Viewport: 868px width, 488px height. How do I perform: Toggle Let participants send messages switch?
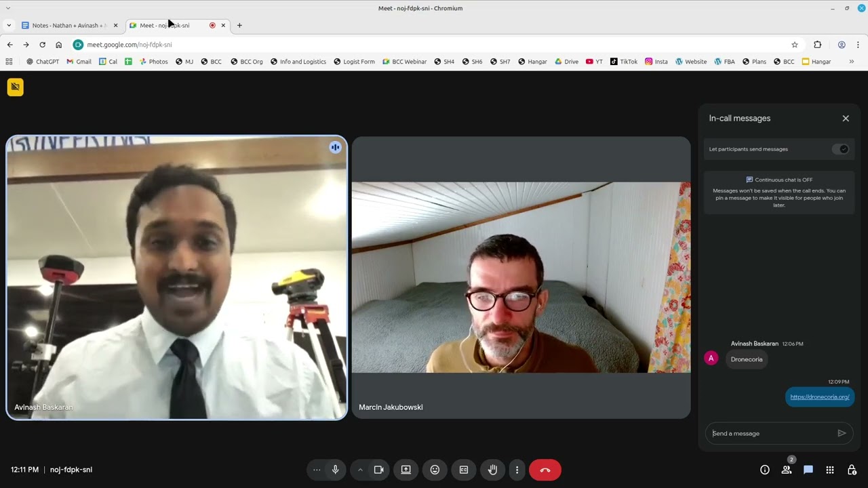click(x=841, y=149)
